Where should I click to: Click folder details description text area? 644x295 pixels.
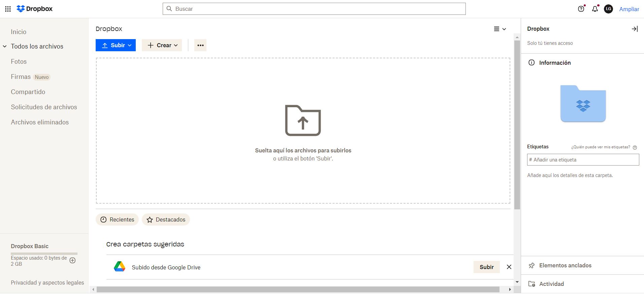tap(570, 175)
